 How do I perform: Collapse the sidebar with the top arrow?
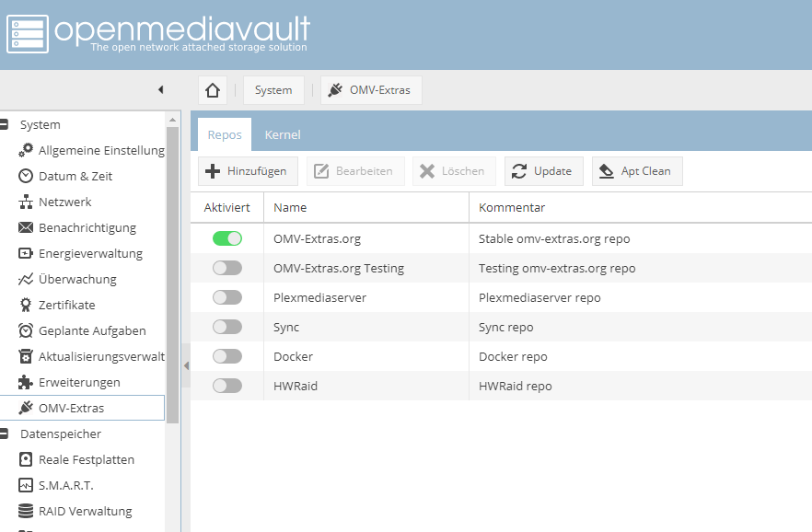coord(160,89)
